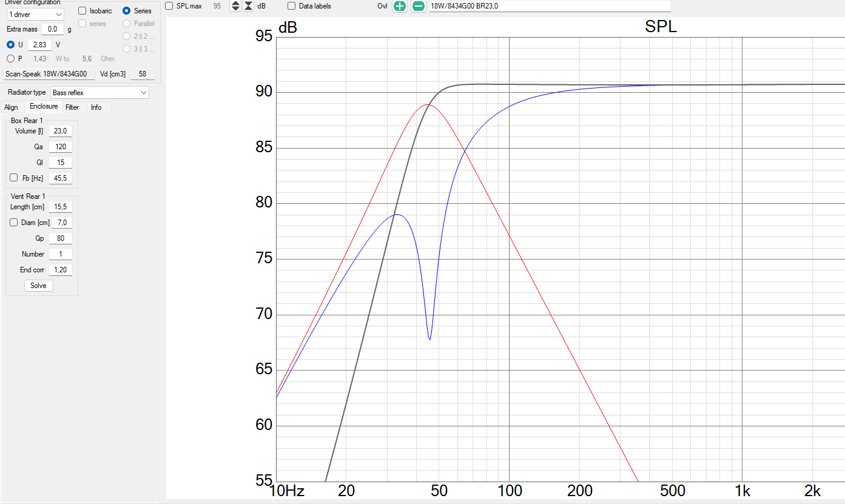The image size is (845, 504).
Task: Click the overlay name field '18W/8434G00 BR23,0'
Action: pos(550,6)
